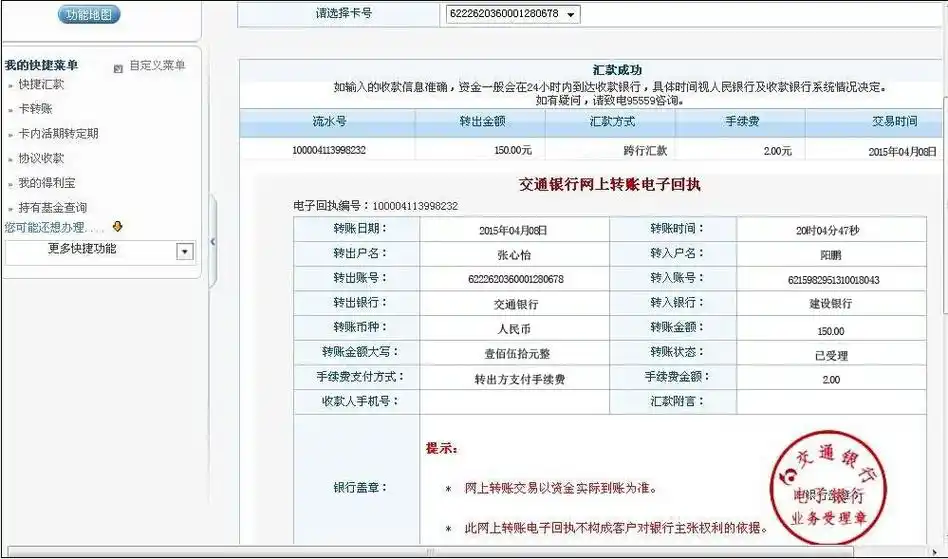Select 快捷汇款 in quick menu
The width and height of the screenshot is (948, 559).
(x=41, y=85)
